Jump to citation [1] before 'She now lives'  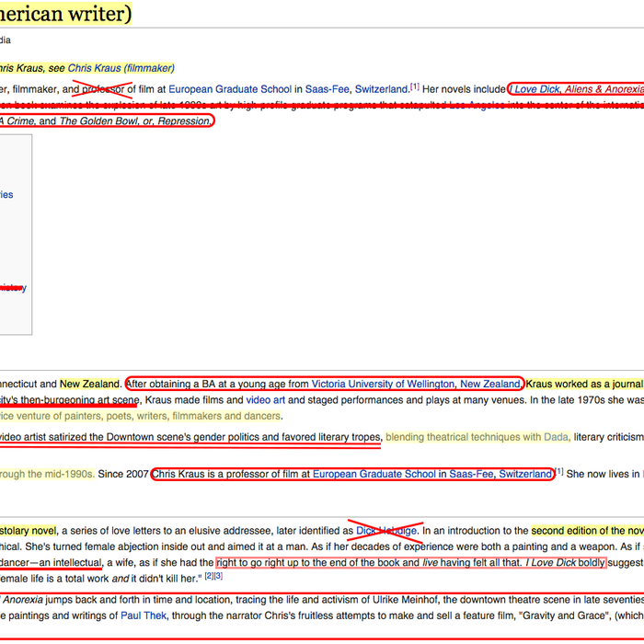[559, 471]
